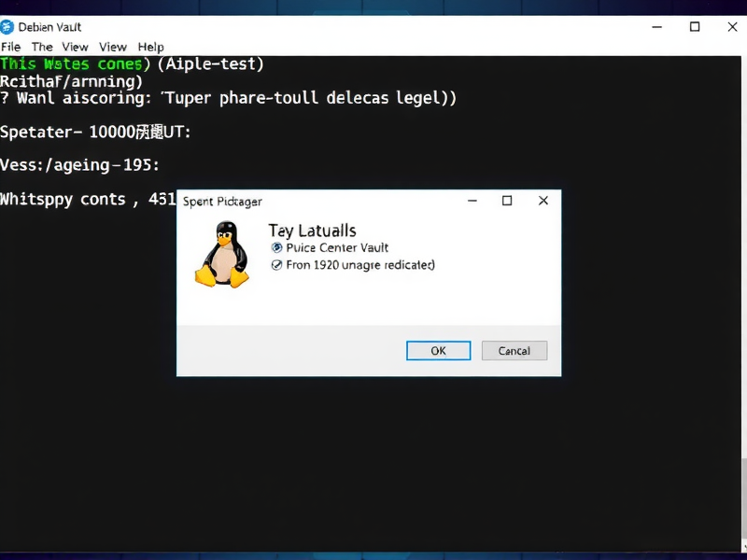Open the menu labeled The
This screenshot has width=747, height=560.
(42, 47)
